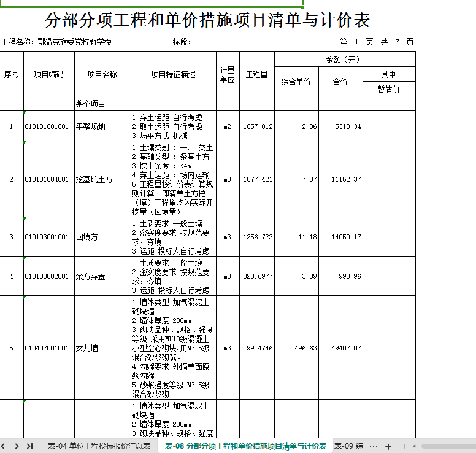The image size is (476, 453).
Task: Select the 序号 header cell
Action: (12, 74)
